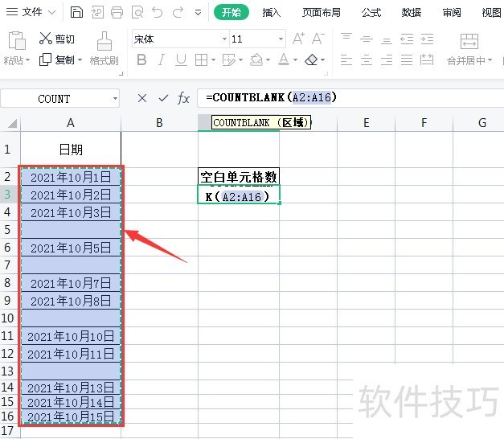Open the 数据 tab
Viewport: 504px width, 439px height.
(411, 13)
